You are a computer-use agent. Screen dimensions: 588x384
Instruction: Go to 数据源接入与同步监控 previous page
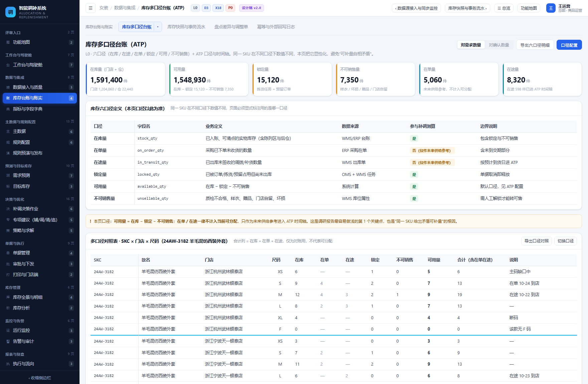[416, 8]
